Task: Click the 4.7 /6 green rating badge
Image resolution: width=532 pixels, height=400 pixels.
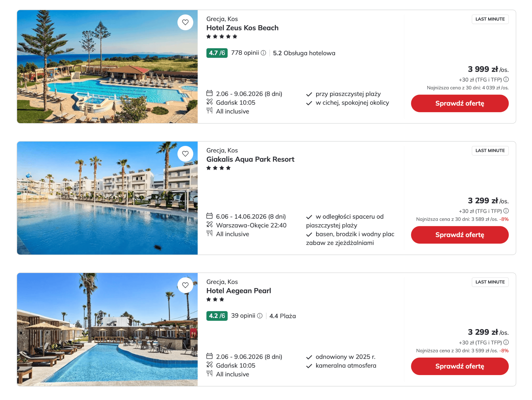Action: 217,53
